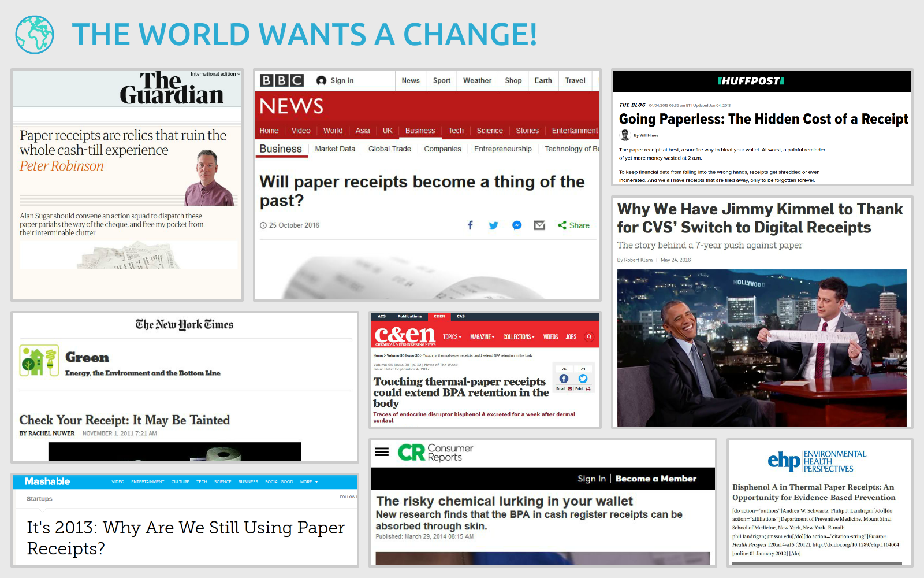Expand the c&en MAGAZINE dropdown

[x=482, y=337]
